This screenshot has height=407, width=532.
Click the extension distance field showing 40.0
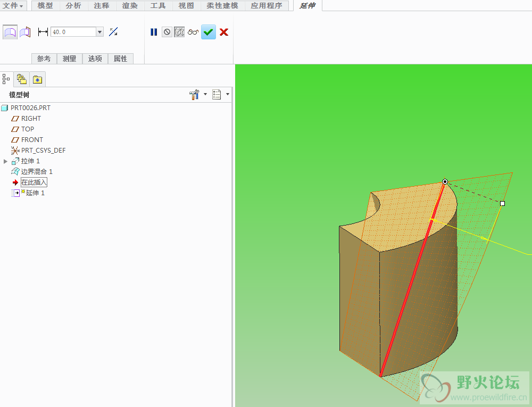(x=73, y=32)
